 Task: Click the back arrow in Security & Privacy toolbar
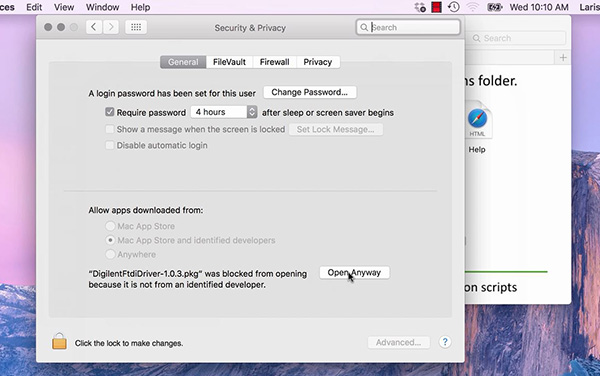click(x=94, y=27)
